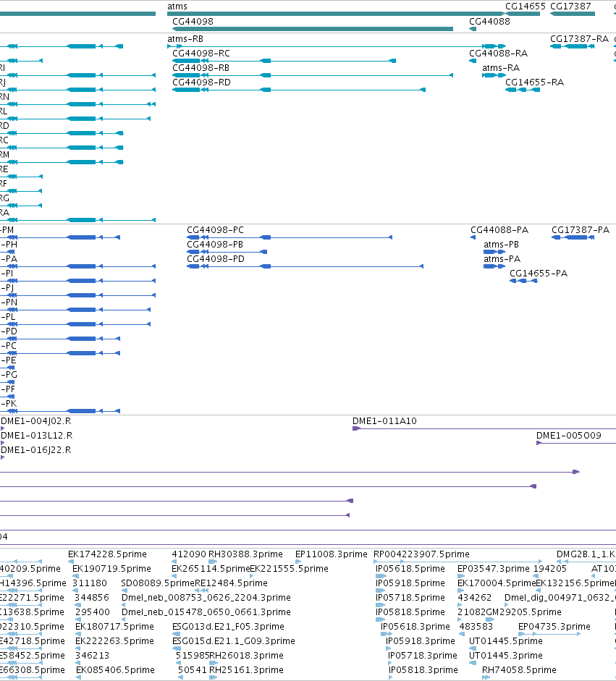Viewport: 616px width, 681px height.
Task: Select the CG17387-RA transcript label
Action: coord(580,38)
